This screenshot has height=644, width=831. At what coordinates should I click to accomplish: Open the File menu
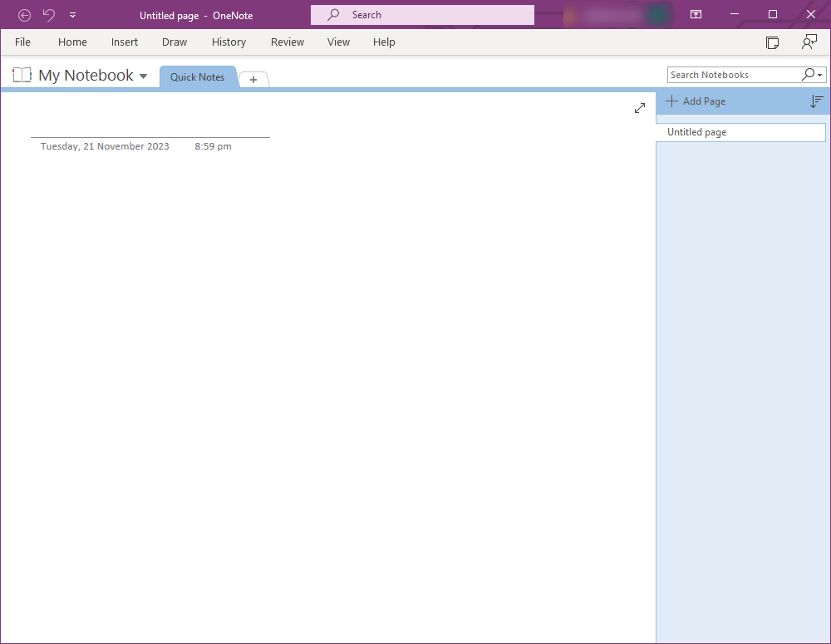pyautogui.click(x=22, y=42)
